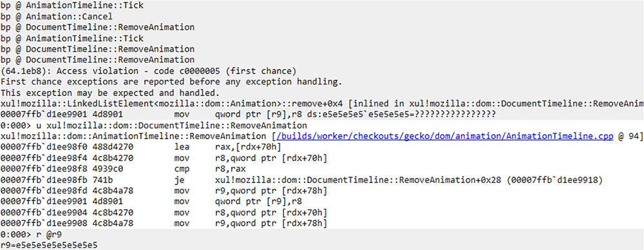Screen dimensions: 644x250
Task: Click the 'u xul!mozilla::dom::DocumentTimeline::RemoveAnimation' command line
Action: click(x=154, y=125)
